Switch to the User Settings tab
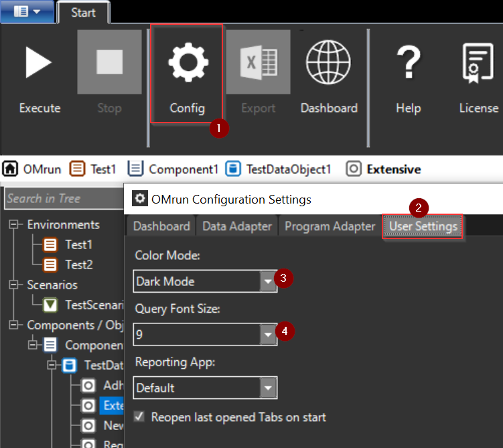This screenshot has width=503, height=448. tap(423, 226)
